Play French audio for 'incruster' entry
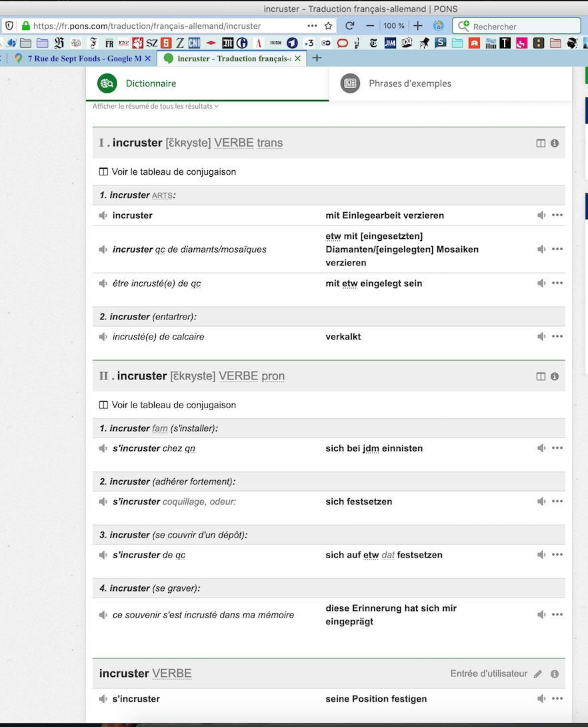 [x=103, y=215]
